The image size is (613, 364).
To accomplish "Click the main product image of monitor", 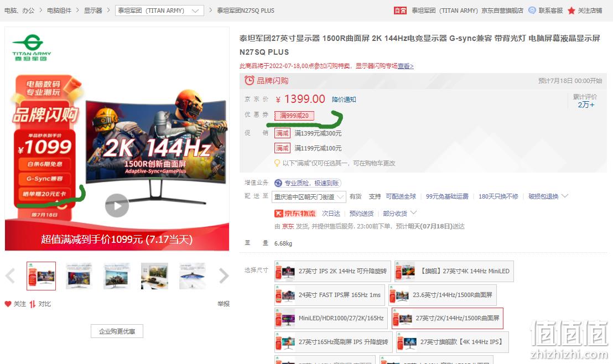I will pos(117,139).
